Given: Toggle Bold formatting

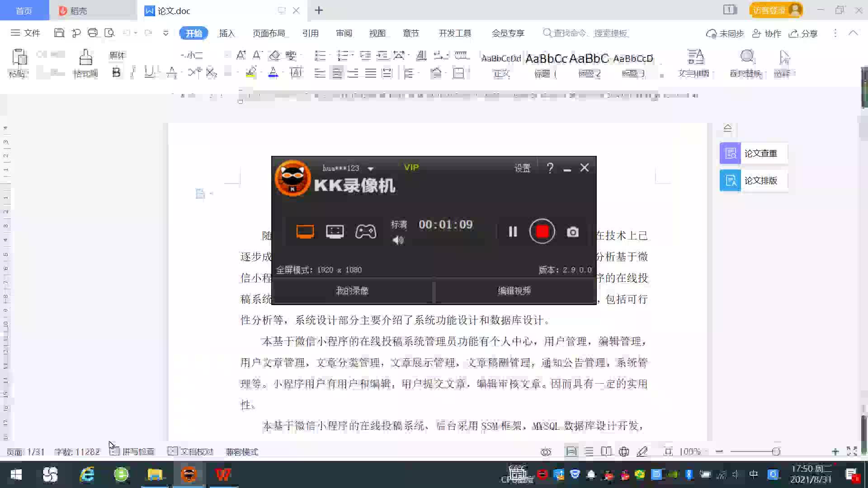Looking at the screenshot, I should click(116, 73).
